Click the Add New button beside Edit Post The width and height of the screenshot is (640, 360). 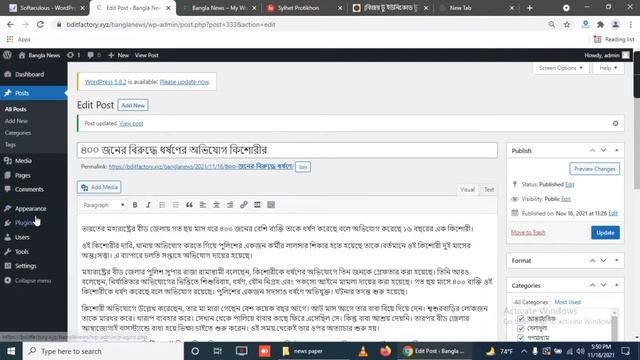[x=133, y=105]
